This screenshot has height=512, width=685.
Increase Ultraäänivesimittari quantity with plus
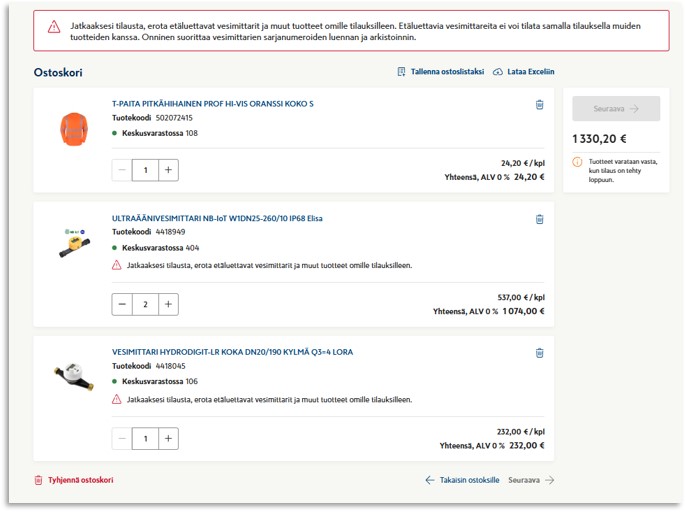[x=168, y=304]
